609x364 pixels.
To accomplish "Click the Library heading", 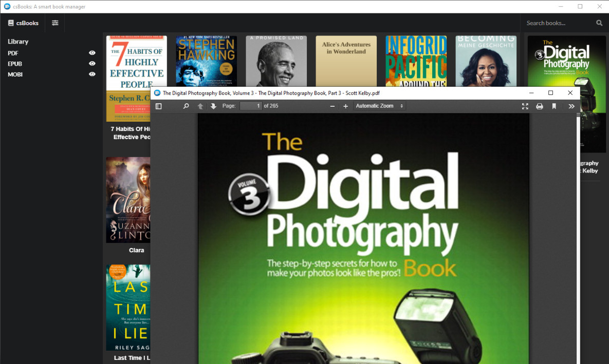I will [x=18, y=42].
